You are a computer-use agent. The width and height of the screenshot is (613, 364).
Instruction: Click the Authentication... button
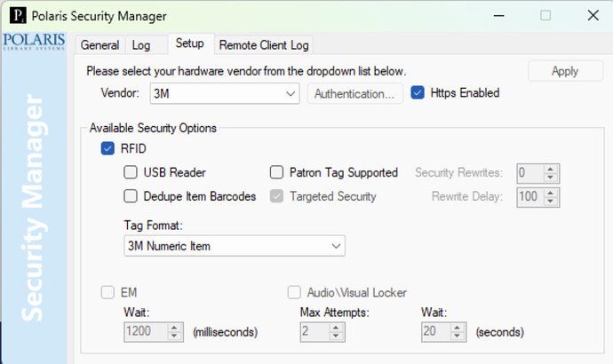[x=354, y=93]
